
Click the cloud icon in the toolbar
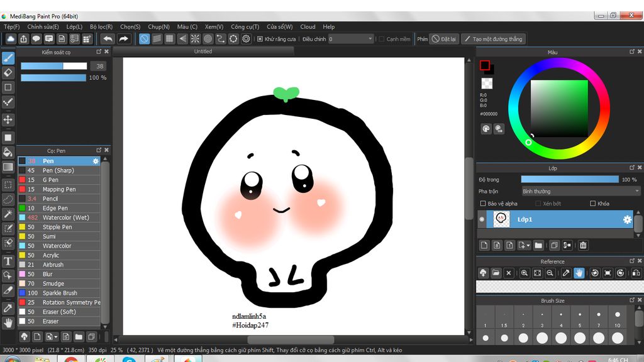point(11,39)
